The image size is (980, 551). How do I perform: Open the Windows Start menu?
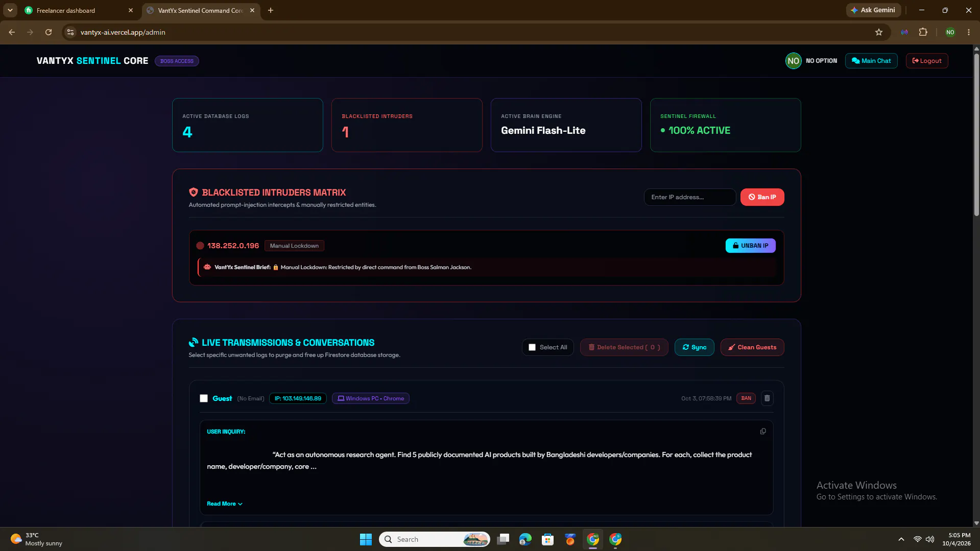[366, 539]
